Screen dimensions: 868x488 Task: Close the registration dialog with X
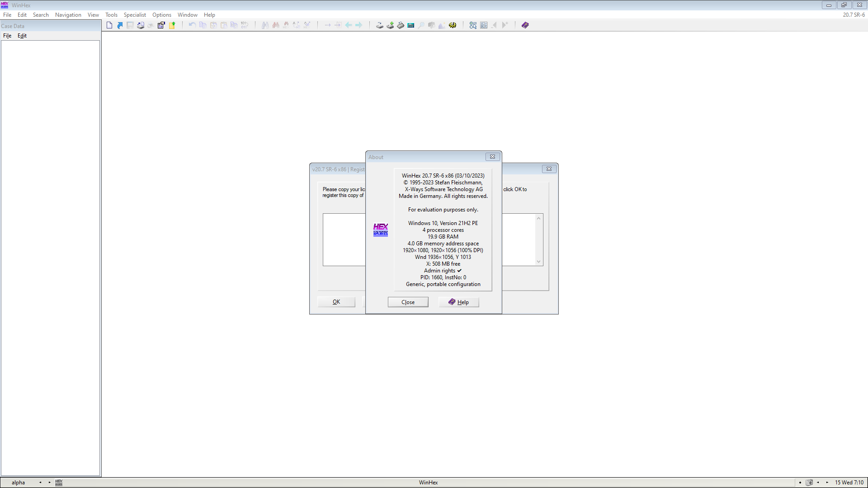(549, 169)
